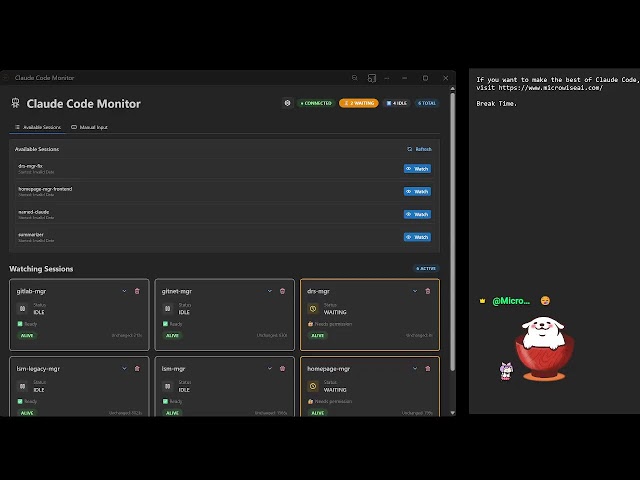Toggle the Ready checkbox on gitnet-mgr card
The height and width of the screenshot is (480, 640).
165,324
